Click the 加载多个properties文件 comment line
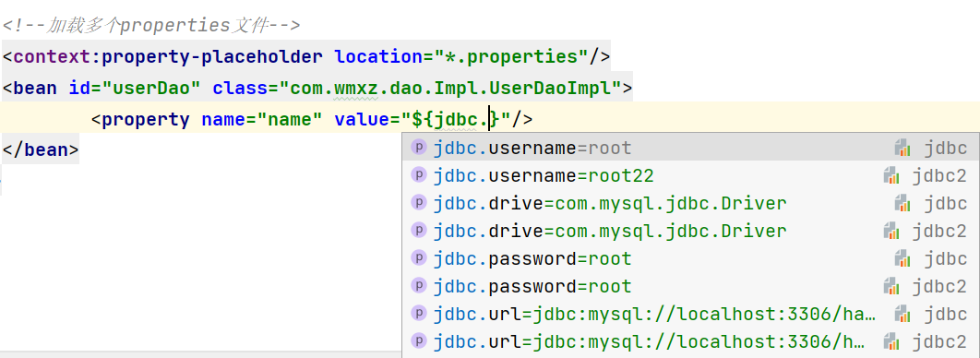The height and width of the screenshot is (358, 980). point(151,26)
